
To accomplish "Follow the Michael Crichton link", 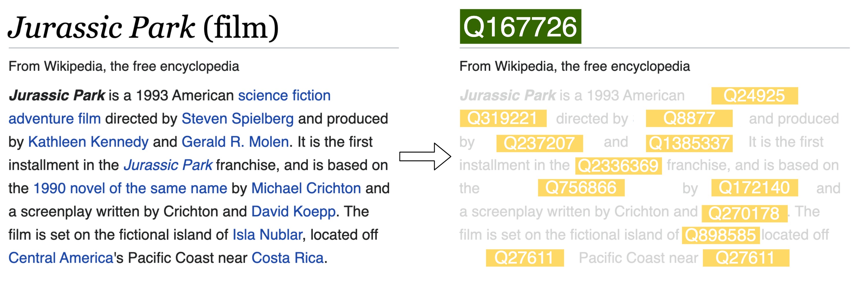I will pyautogui.click(x=306, y=189).
